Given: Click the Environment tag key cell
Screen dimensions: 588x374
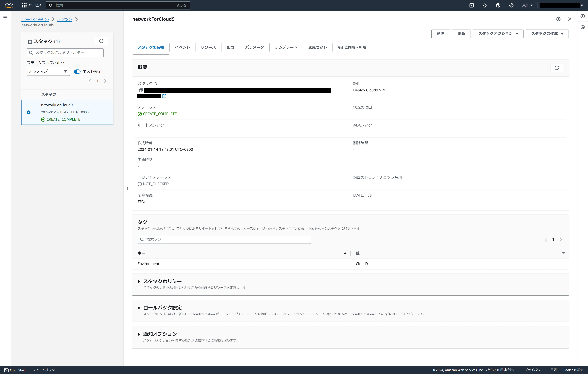Looking at the screenshot, I should (x=148, y=264).
